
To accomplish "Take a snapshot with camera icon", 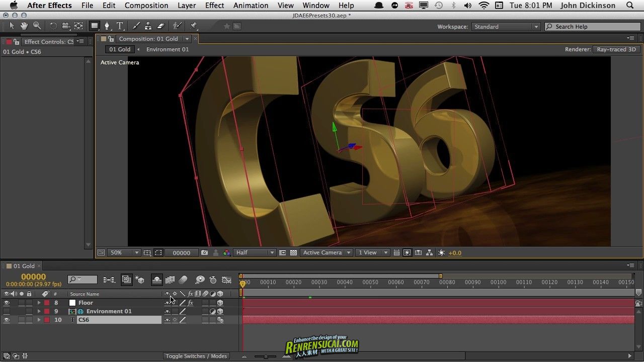I will click(204, 253).
